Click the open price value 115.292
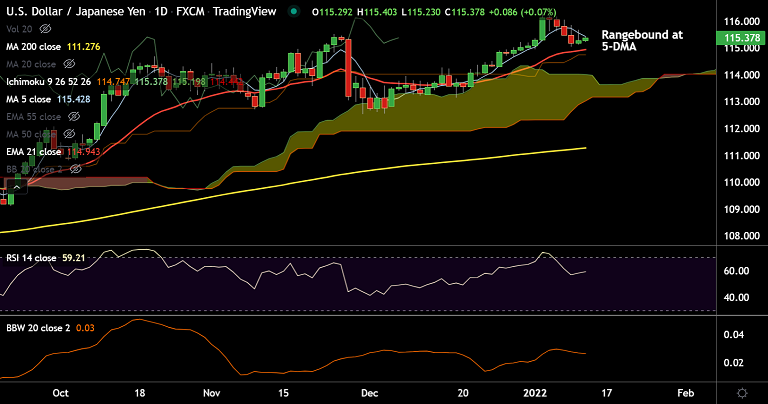The height and width of the screenshot is (404, 768). [x=336, y=12]
